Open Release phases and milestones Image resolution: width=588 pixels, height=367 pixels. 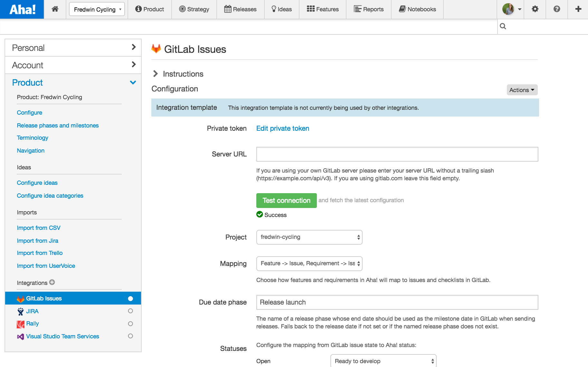(x=58, y=125)
